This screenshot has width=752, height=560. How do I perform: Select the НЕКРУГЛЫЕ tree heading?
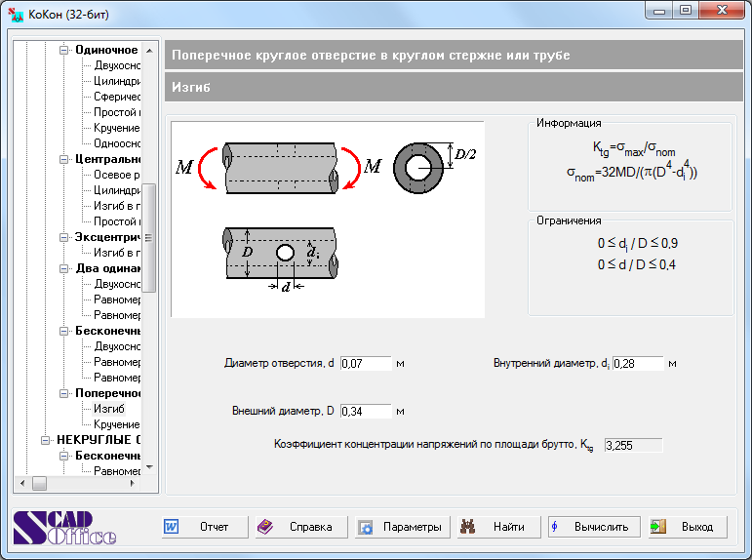point(99,440)
